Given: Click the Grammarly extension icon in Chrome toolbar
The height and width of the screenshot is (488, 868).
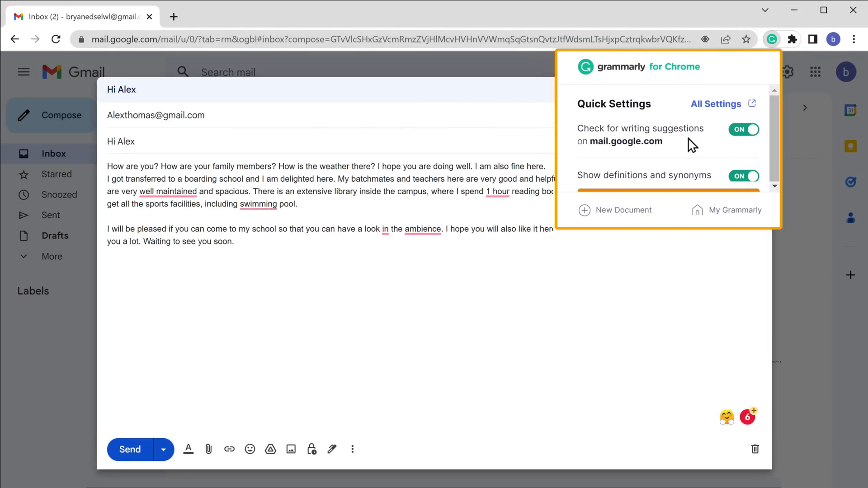Looking at the screenshot, I should tap(772, 39).
